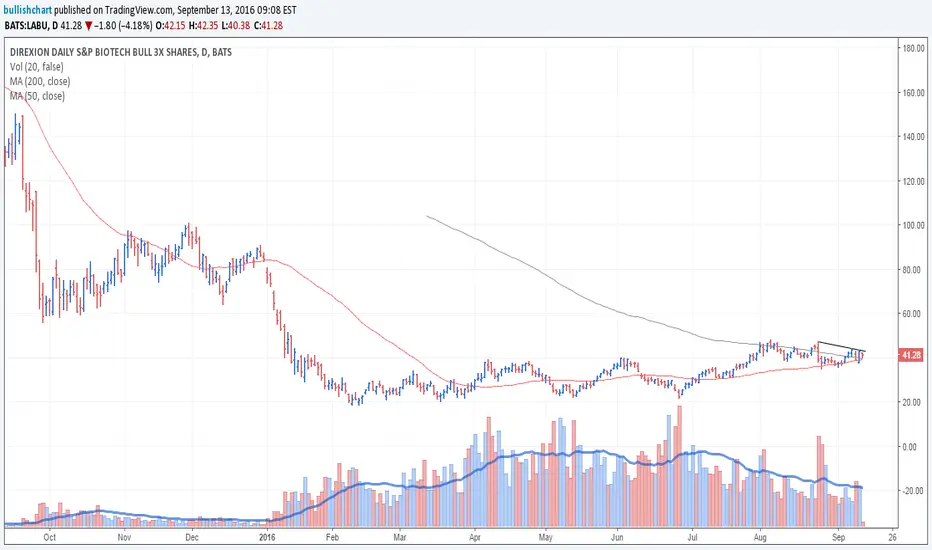Image resolution: width=932 pixels, height=550 pixels.
Task: Select the 'Vol (20, false)' indicator label
Action: click(36, 67)
